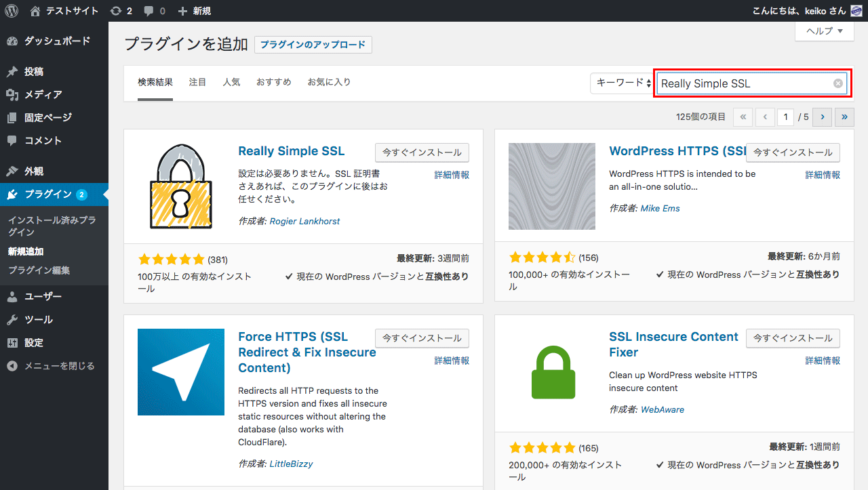
Task: Click the 固定ページ pages icon
Action: pyautogui.click(x=12, y=118)
